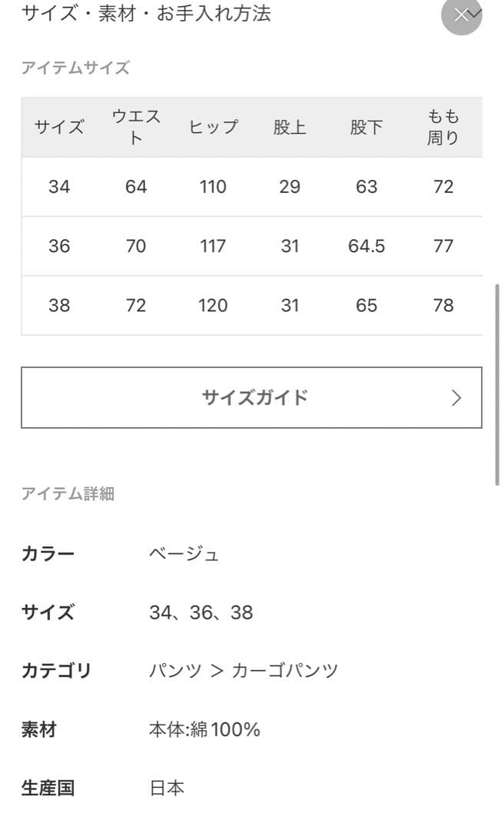504x830 pixels.
Task: Select the アイテムサイズ section heading
Action: 76,68
